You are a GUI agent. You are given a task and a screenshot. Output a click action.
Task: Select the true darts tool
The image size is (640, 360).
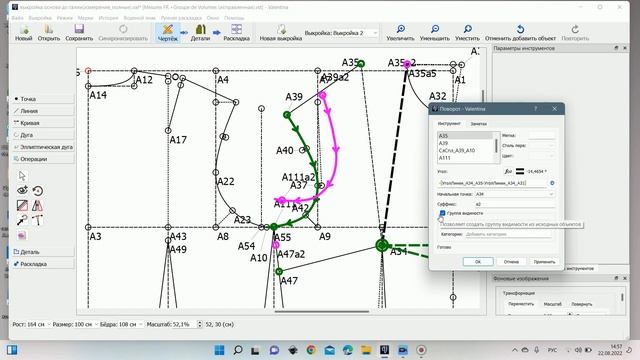(x=38, y=220)
